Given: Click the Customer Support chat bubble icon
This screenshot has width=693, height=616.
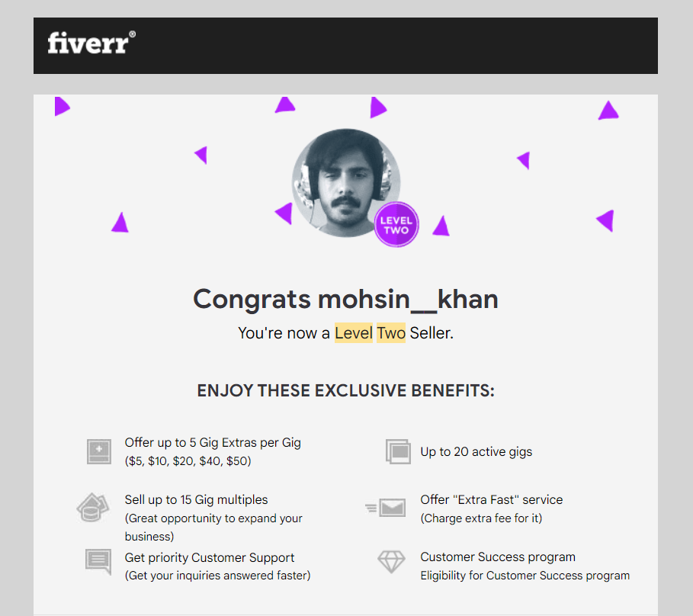Looking at the screenshot, I should tap(98, 562).
